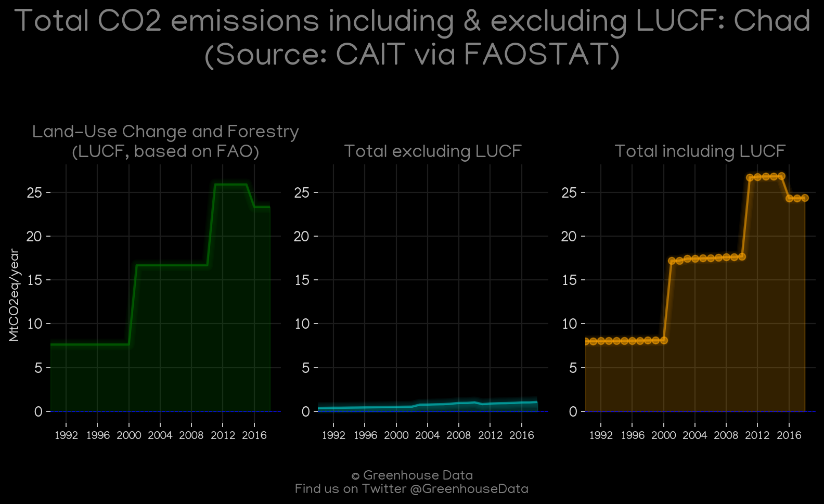Click the '5' y-tick in the Total including LUCF chart

(x=573, y=368)
